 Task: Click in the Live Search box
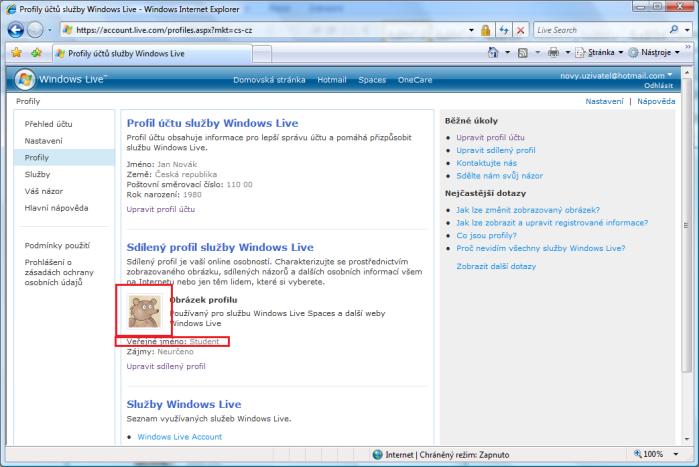point(601,30)
